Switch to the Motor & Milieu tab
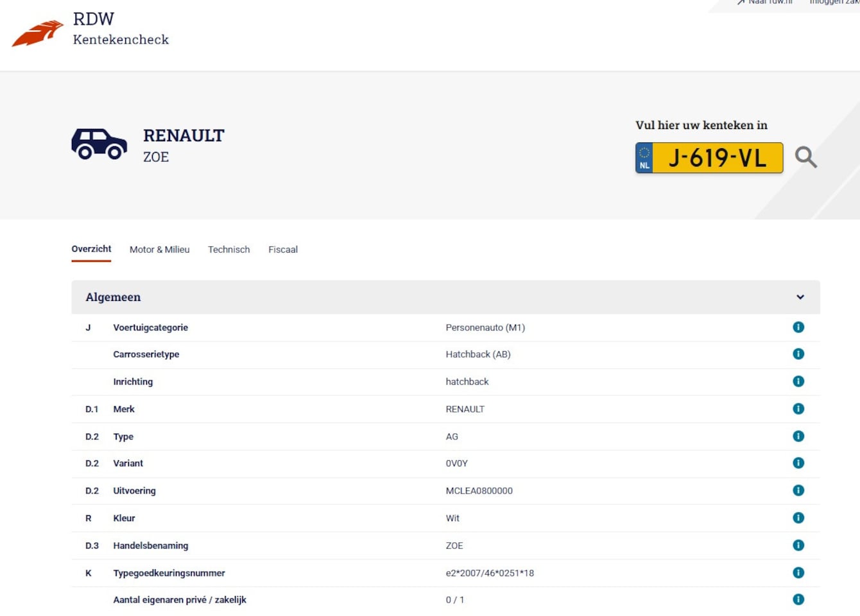 (159, 250)
